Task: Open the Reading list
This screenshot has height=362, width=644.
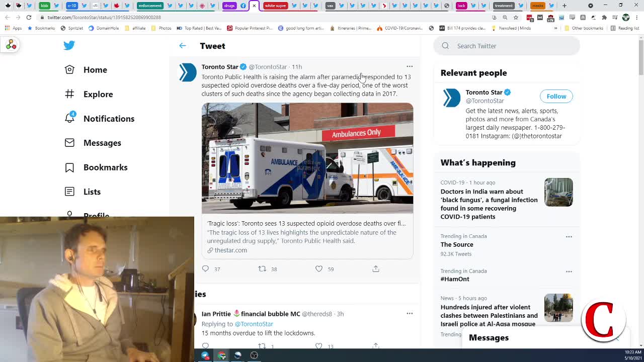Action: 624,28
